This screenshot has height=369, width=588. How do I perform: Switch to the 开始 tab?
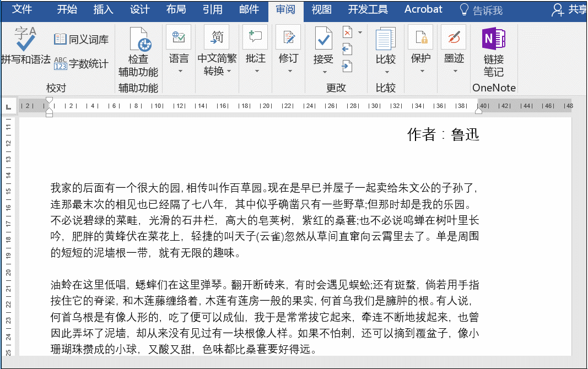67,9
